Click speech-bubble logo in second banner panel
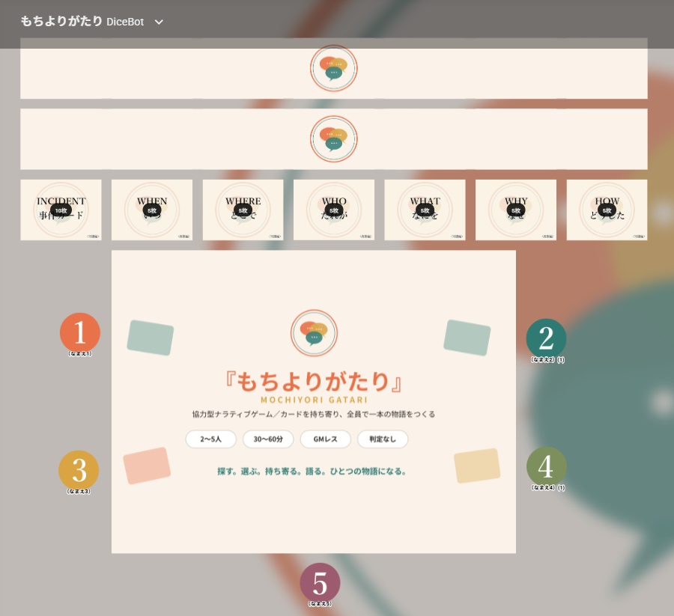 pos(334,138)
